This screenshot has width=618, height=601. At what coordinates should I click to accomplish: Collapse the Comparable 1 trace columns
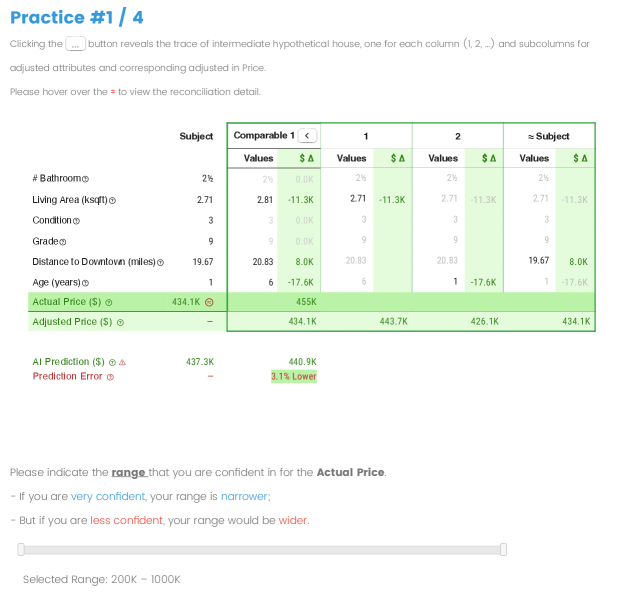(x=308, y=136)
